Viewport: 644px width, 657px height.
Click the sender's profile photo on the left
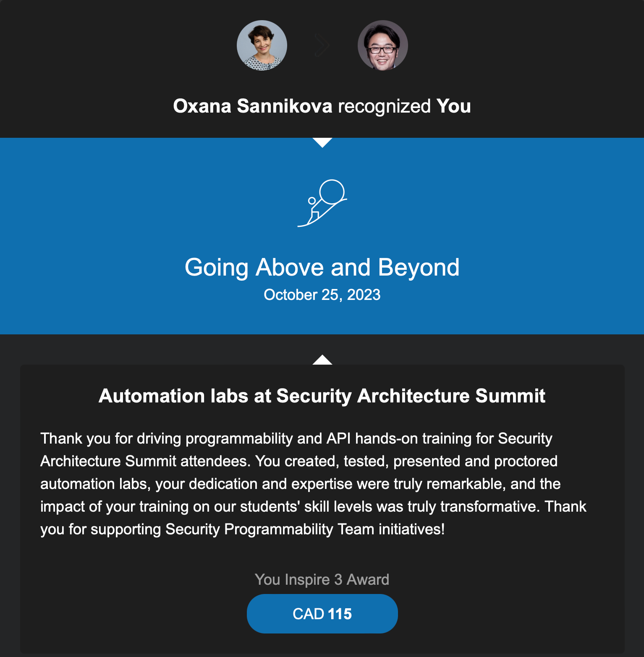pos(262,45)
